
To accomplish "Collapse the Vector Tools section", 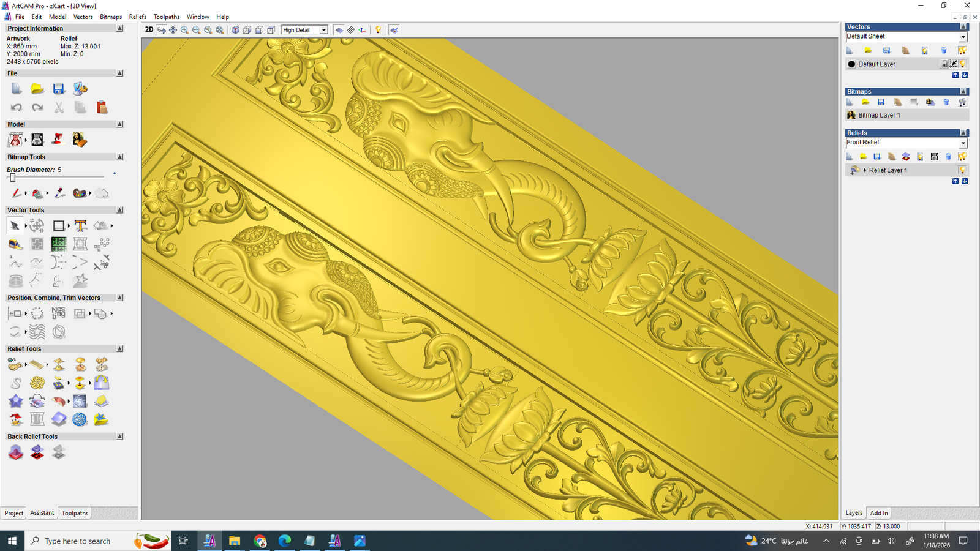I will (x=119, y=210).
